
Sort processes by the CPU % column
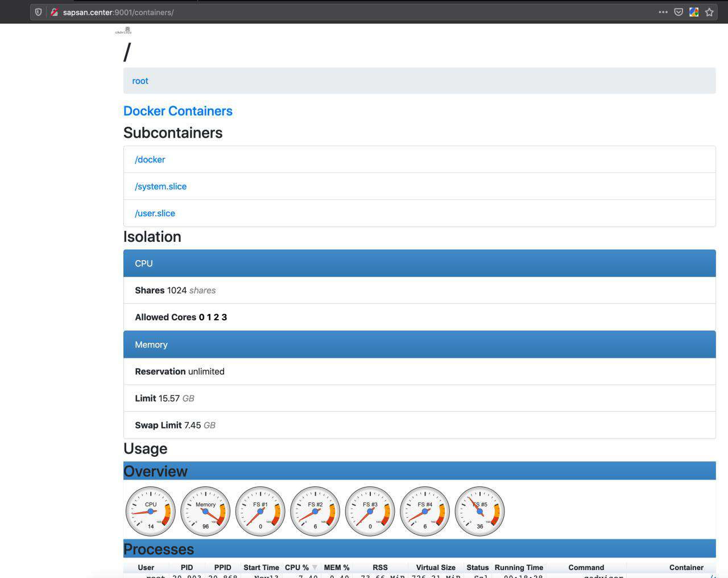pyautogui.click(x=301, y=567)
